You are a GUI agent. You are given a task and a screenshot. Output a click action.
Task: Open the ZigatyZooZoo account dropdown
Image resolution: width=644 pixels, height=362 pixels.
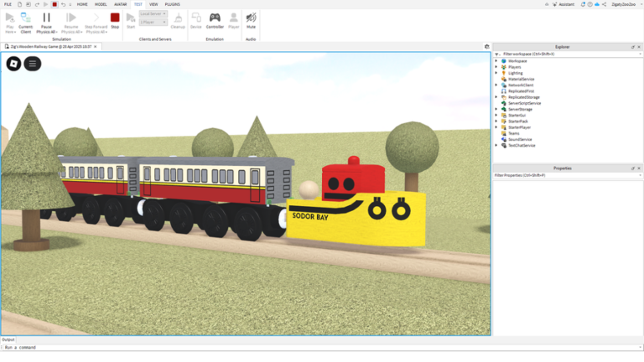[626, 4]
